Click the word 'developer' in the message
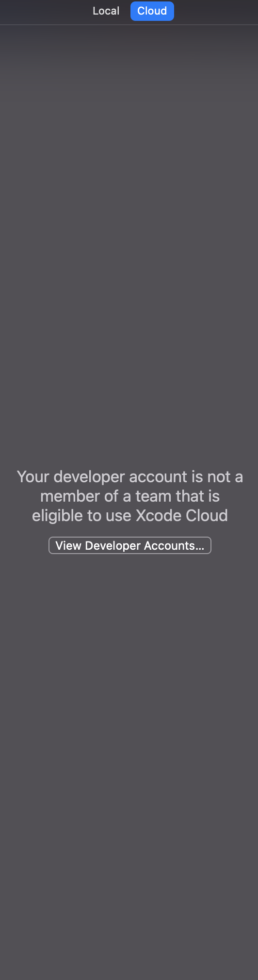Image resolution: width=258 pixels, height=980 pixels. [x=89, y=477]
